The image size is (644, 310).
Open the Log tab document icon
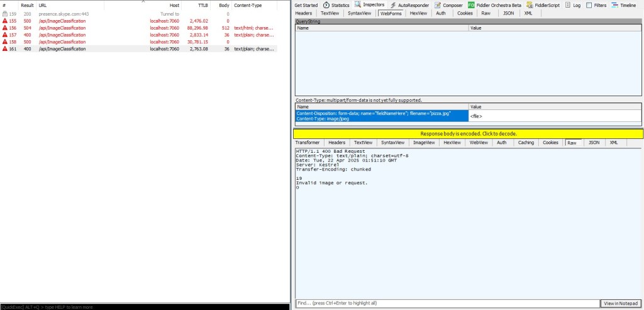pyautogui.click(x=568, y=5)
